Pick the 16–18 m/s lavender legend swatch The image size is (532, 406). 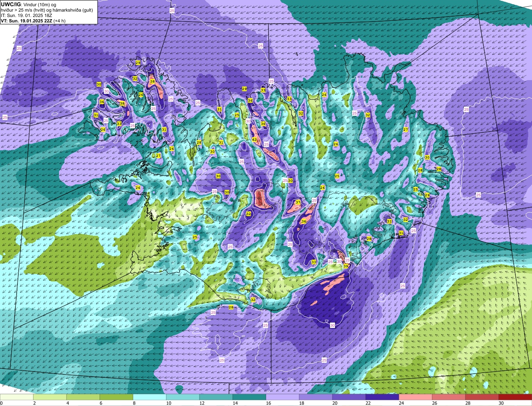point(283,397)
